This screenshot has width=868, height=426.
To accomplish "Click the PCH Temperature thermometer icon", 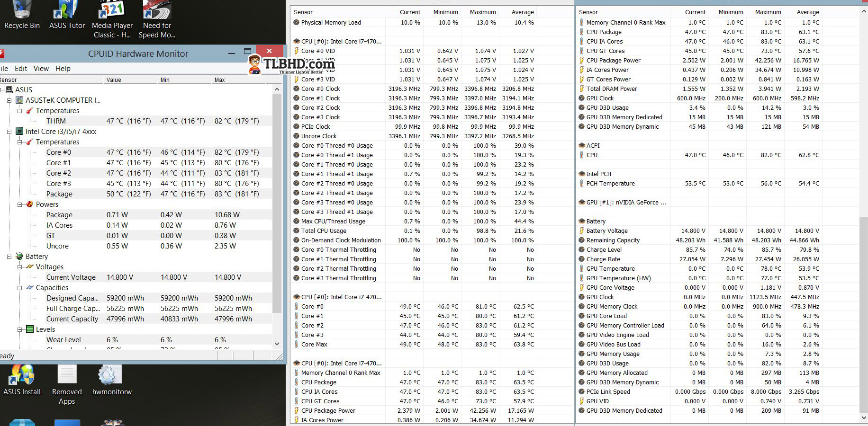I will 581,183.
